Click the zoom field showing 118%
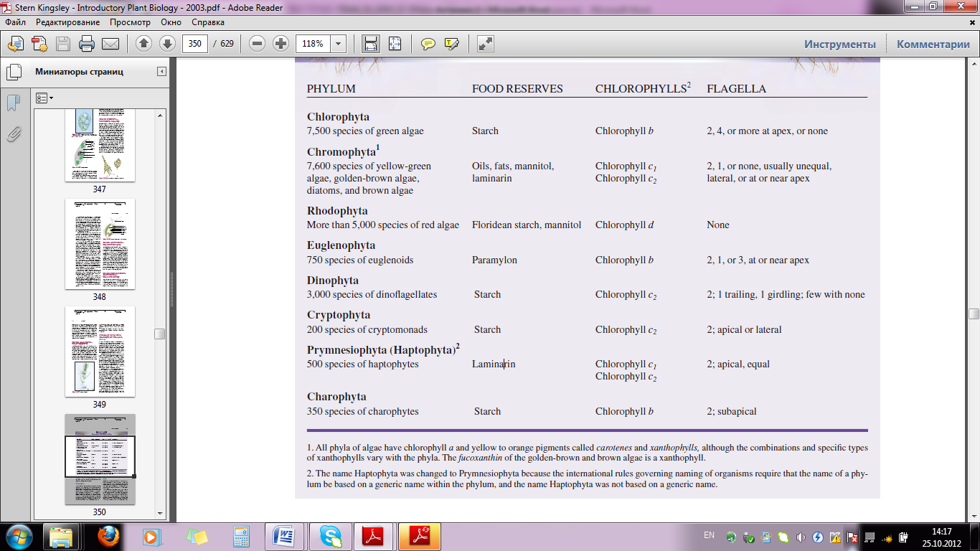The height and width of the screenshot is (551, 980). pos(313,44)
